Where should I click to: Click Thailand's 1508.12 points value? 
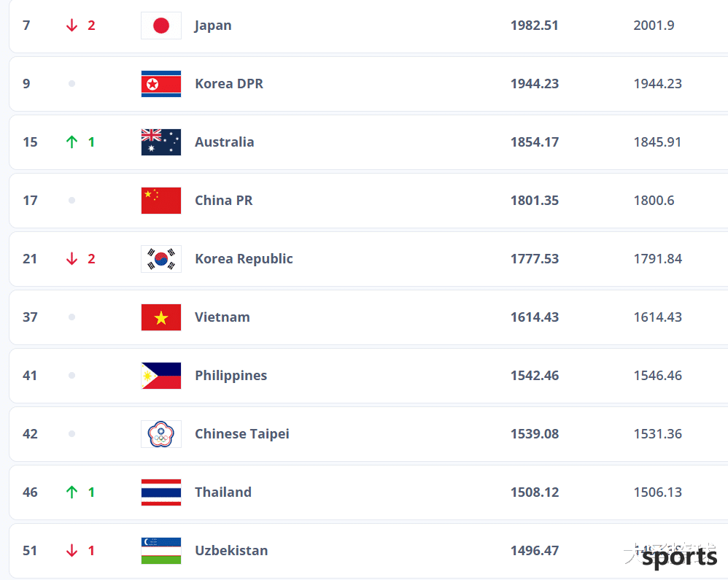535,492
